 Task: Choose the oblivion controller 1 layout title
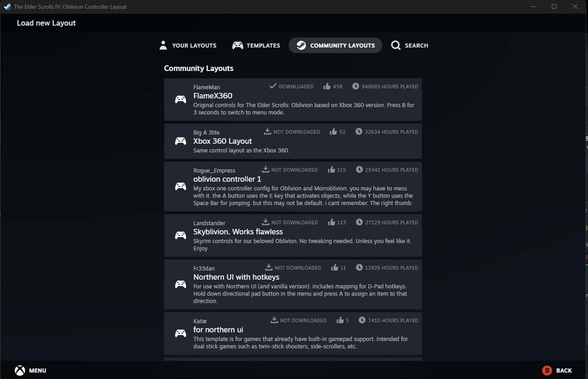click(x=227, y=179)
